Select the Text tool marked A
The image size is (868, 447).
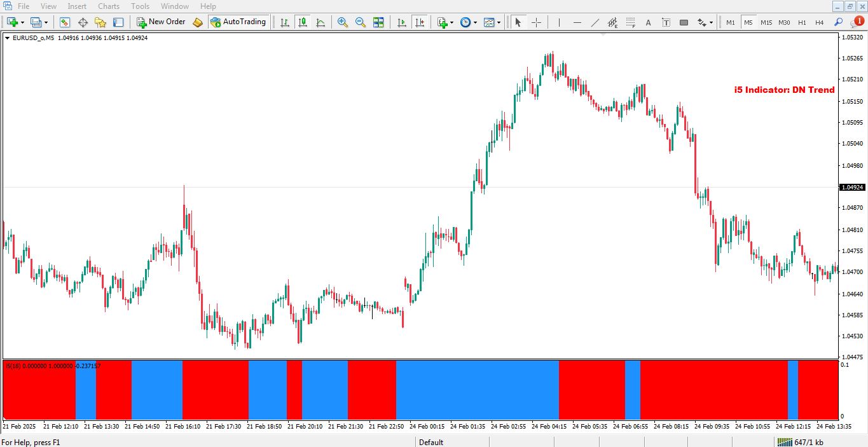pyautogui.click(x=648, y=22)
